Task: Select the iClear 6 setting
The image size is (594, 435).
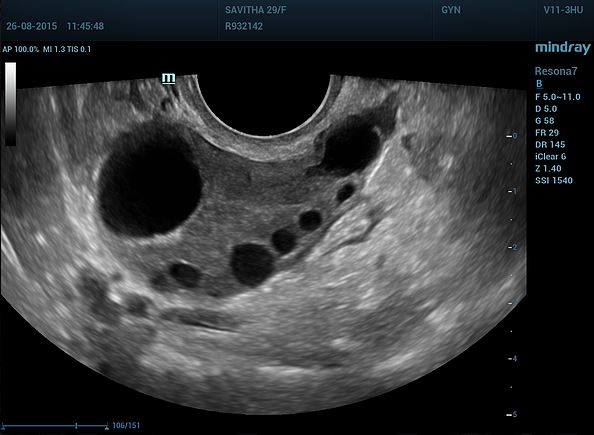Action: (x=550, y=156)
